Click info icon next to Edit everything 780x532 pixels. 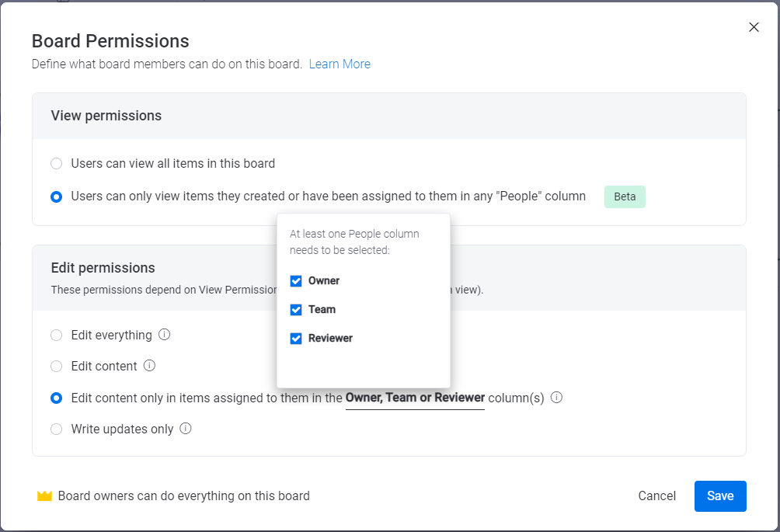click(x=165, y=335)
